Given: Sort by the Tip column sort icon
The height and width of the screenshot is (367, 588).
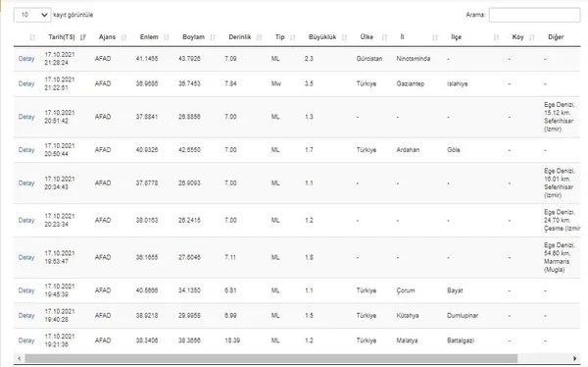Looking at the screenshot, I should tap(293, 37).
